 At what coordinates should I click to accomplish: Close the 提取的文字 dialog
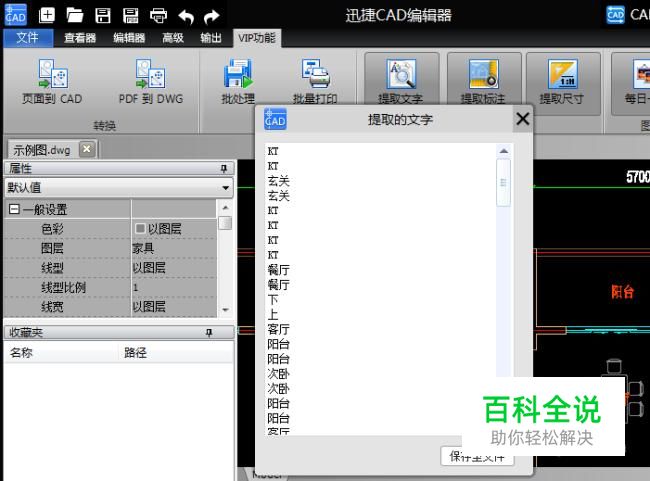click(x=523, y=119)
